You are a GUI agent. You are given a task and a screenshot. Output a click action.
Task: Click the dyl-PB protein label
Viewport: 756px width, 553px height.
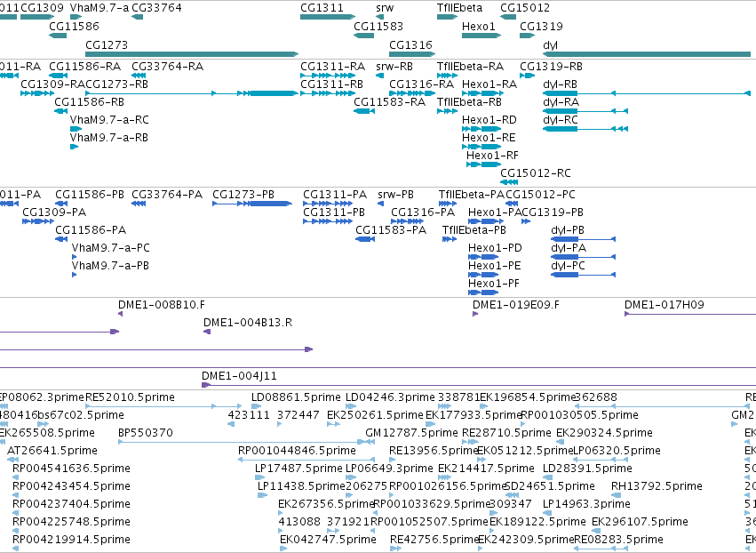[568, 230]
